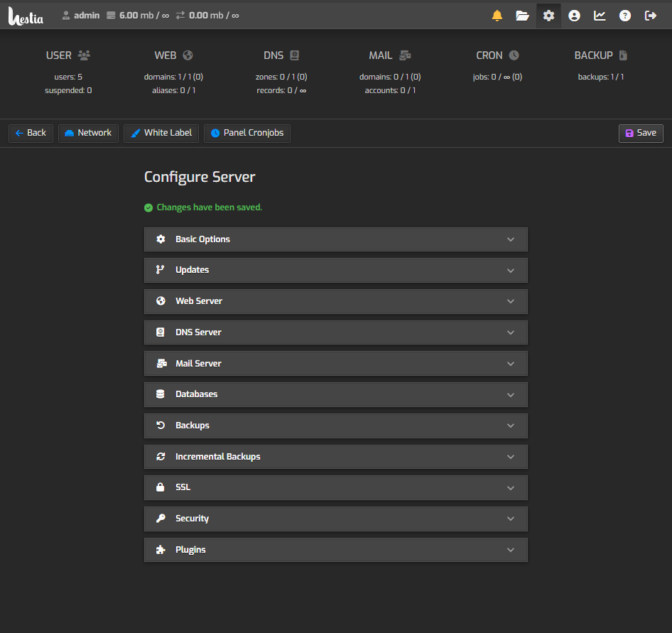This screenshot has height=633, width=672.
Task: Click the Updates branch icon
Action: click(161, 269)
